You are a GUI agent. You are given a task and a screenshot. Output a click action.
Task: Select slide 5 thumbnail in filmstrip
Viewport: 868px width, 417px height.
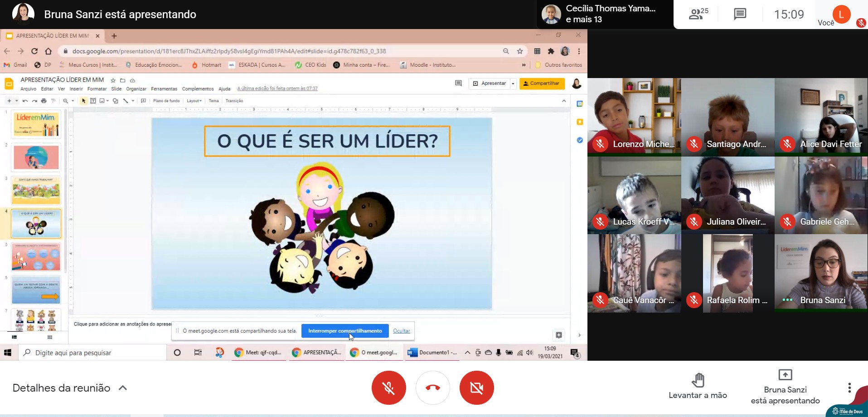[x=36, y=256]
